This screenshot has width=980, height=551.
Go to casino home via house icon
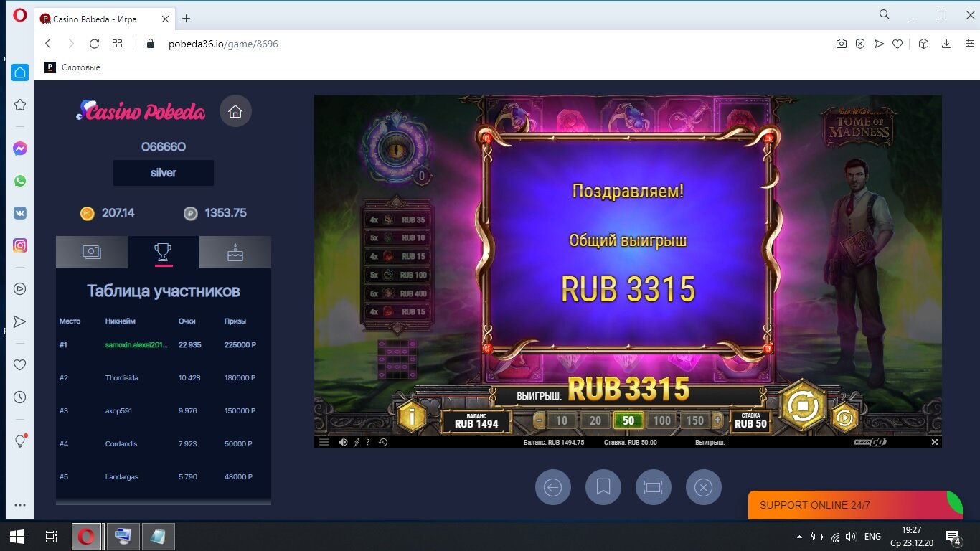235,111
